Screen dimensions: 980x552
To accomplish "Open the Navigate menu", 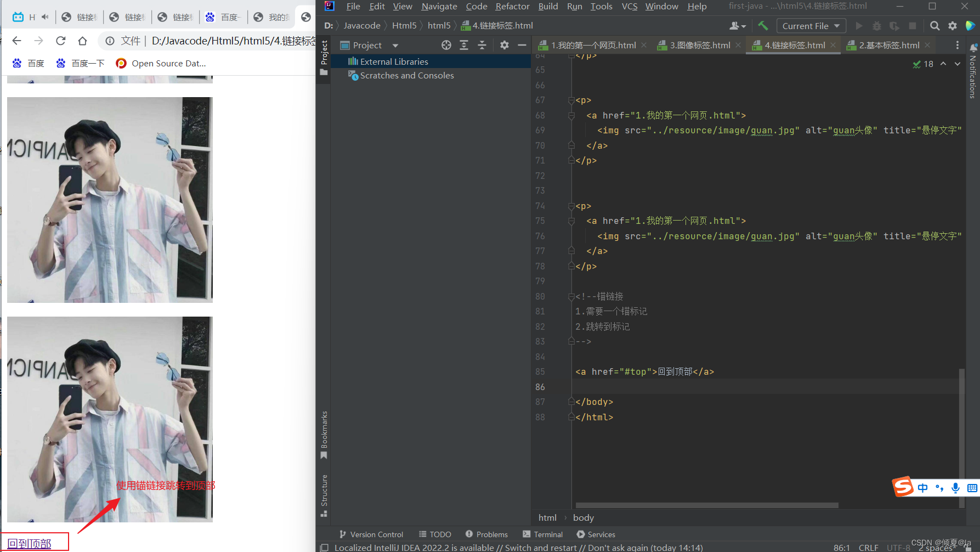I will pos(439,6).
